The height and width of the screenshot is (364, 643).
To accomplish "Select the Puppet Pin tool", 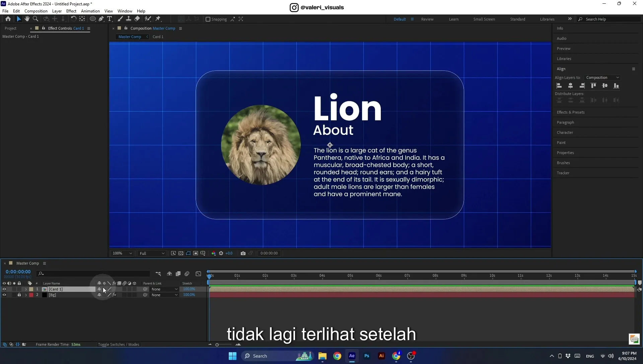I will tap(158, 19).
